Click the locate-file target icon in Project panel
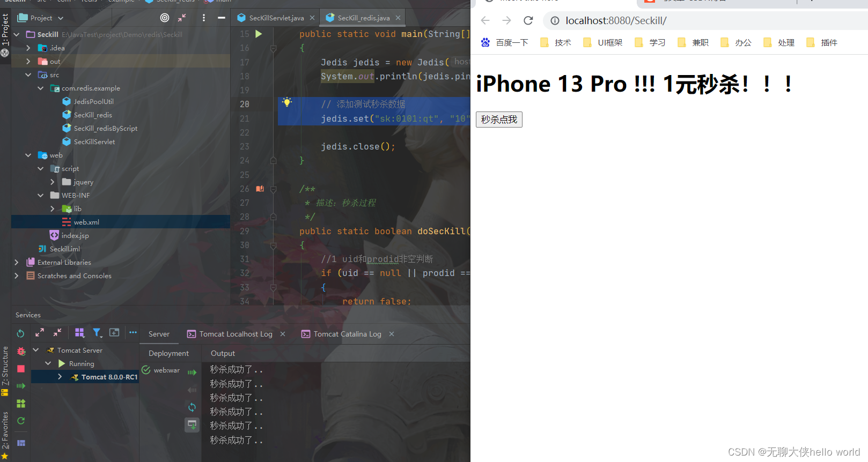868x462 pixels. [165, 18]
